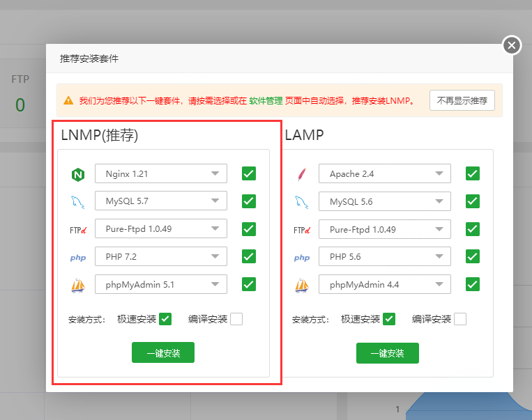Uncheck the PHP 7.2 checkbox
Viewport: 532px width, 420px height.
coord(249,256)
